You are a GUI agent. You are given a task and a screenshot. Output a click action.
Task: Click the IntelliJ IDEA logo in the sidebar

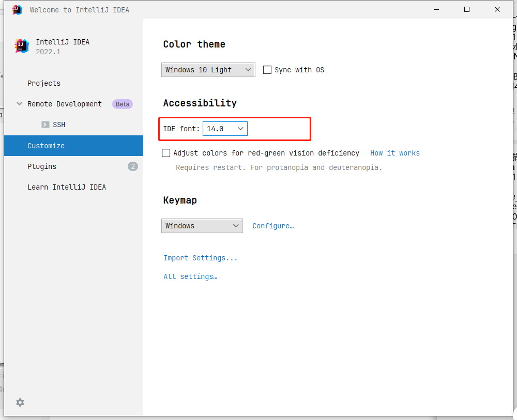click(x=22, y=46)
